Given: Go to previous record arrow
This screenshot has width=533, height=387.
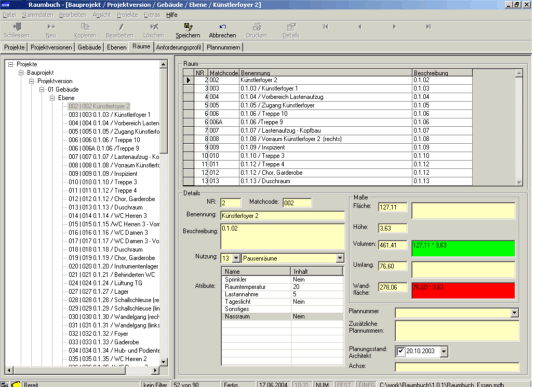Looking at the screenshot, I should pos(360,27).
